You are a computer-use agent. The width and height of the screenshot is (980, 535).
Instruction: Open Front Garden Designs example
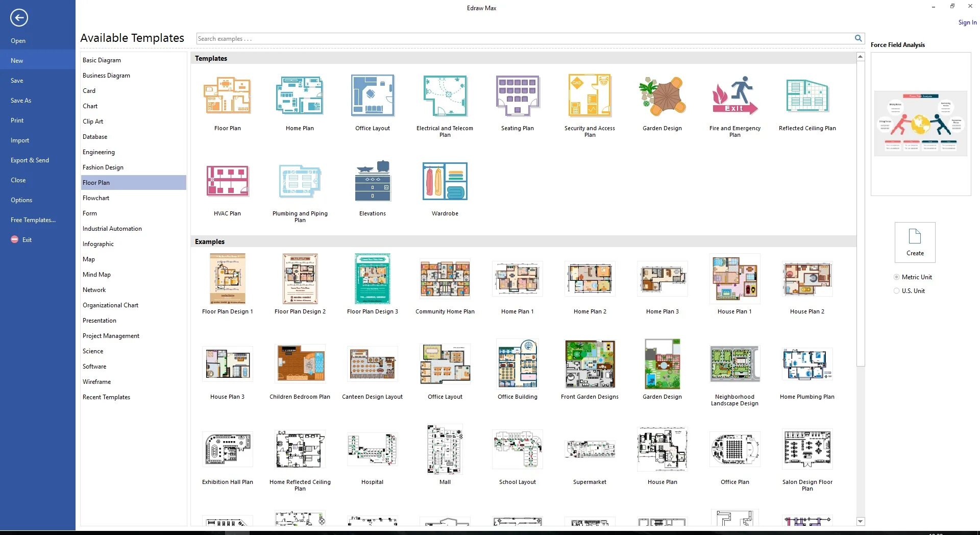click(x=590, y=364)
